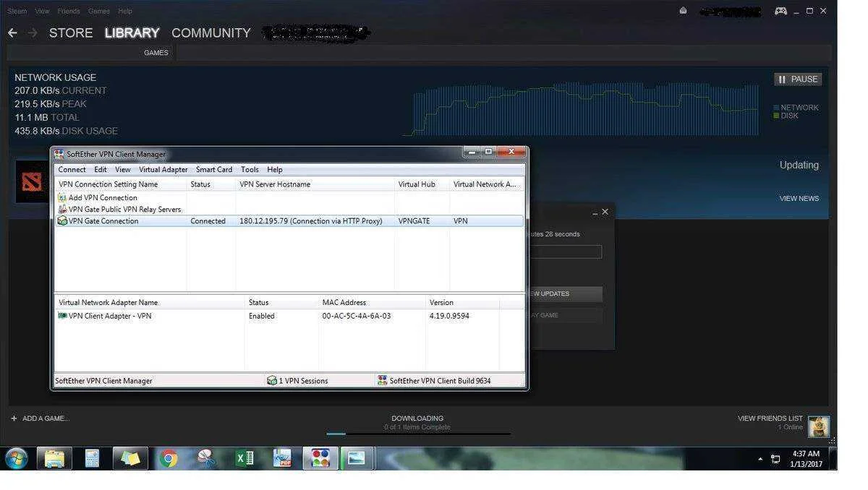The image size is (868, 490).
Task: Open VIEW FRIENDS LIST
Action: pos(770,418)
